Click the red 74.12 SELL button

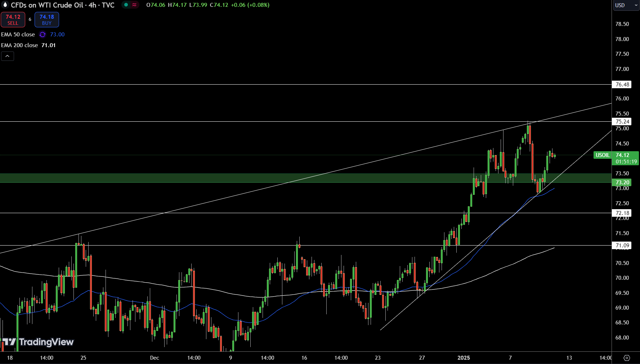coord(13,20)
